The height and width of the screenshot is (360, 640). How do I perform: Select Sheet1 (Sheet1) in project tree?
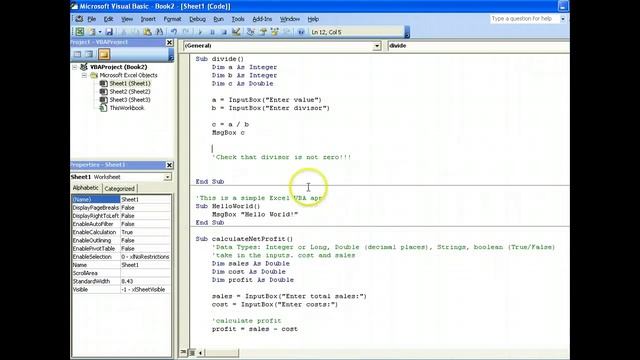[130, 83]
